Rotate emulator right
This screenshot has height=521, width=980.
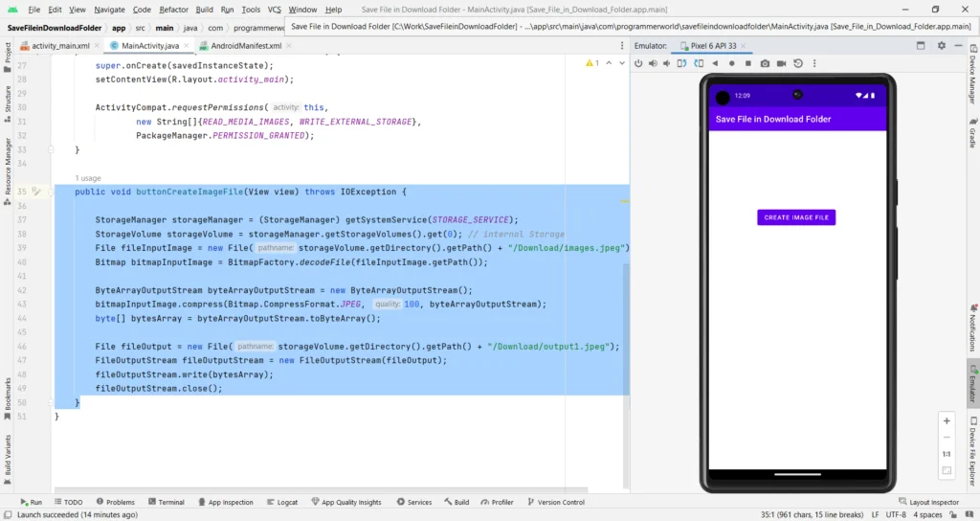(699, 63)
